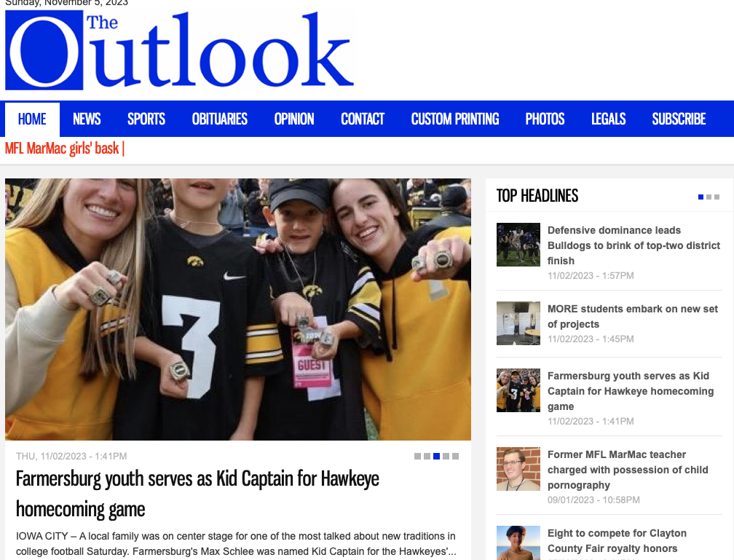
Task: Open Bulldogs football thumbnail image
Action: pos(518,245)
